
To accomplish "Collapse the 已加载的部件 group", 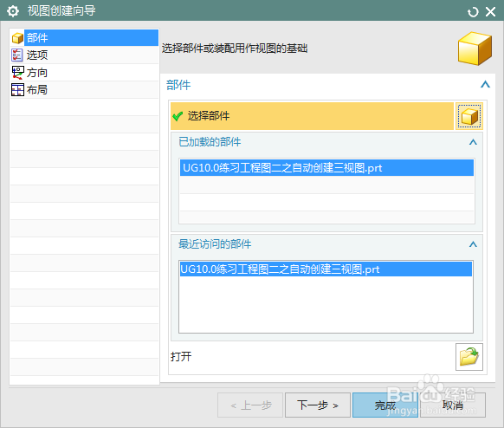I will (473, 142).
